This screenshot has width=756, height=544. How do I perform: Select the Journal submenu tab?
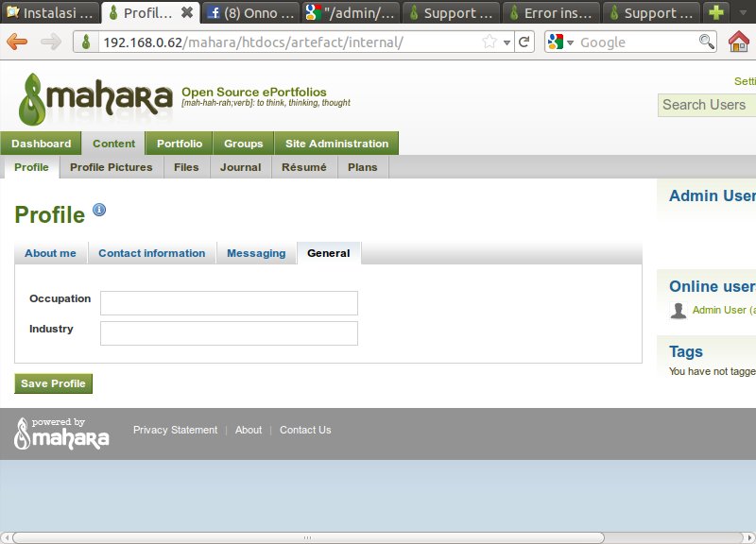tap(241, 167)
